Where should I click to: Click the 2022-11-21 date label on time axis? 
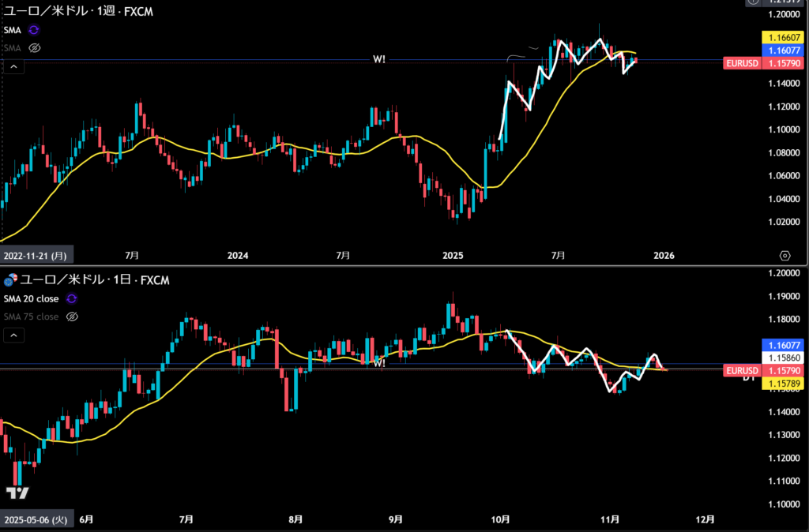click(36, 256)
